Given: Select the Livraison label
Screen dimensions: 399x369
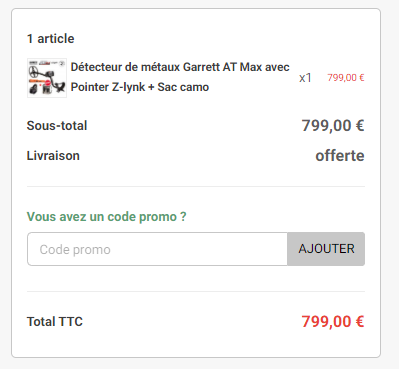Looking at the screenshot, I should (x=53, y=156).
